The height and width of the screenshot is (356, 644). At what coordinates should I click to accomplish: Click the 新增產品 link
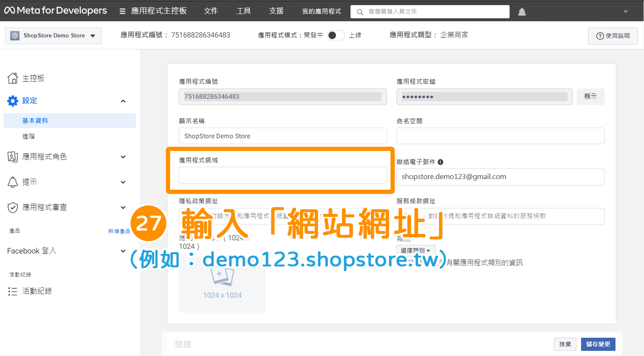[x=119, y=231]
